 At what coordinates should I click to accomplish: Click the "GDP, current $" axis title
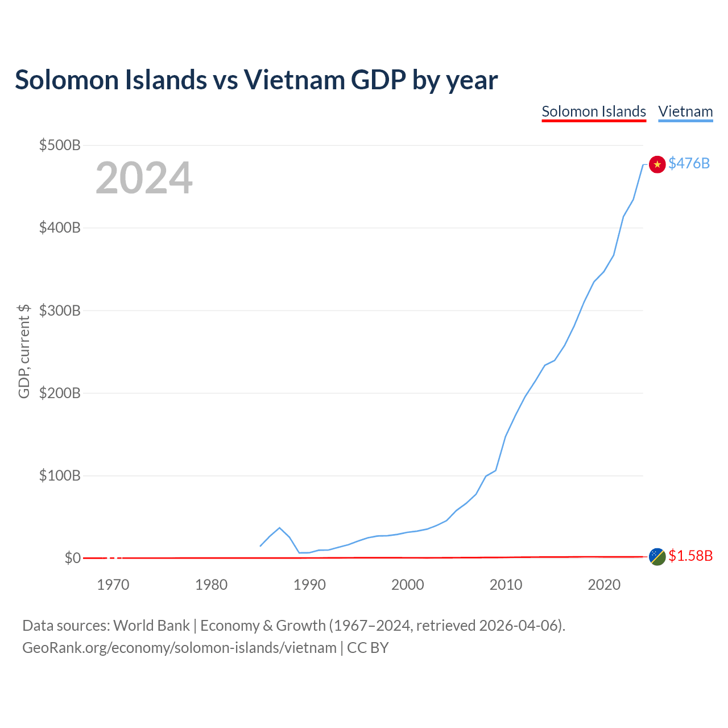24,351
